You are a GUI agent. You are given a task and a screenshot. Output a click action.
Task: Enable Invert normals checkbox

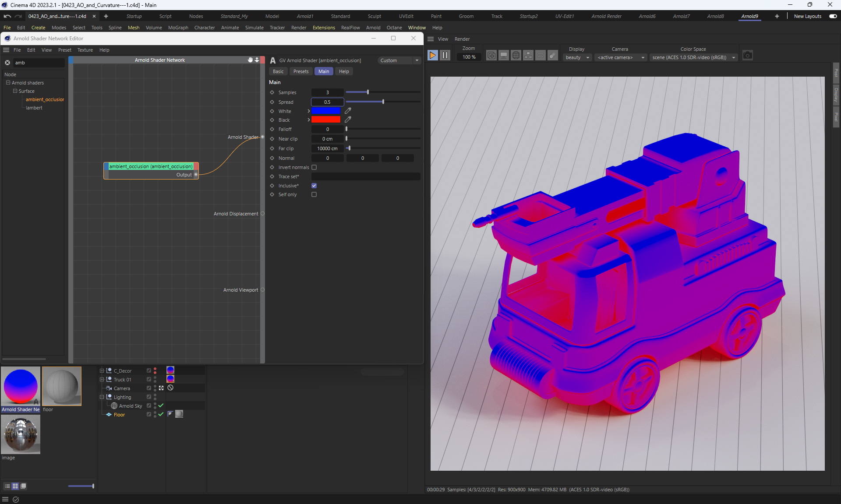coord(314,167)
